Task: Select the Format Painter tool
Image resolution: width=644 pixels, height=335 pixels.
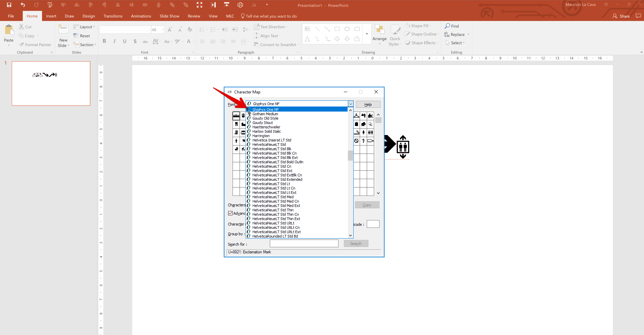Action: pos(35,44)
